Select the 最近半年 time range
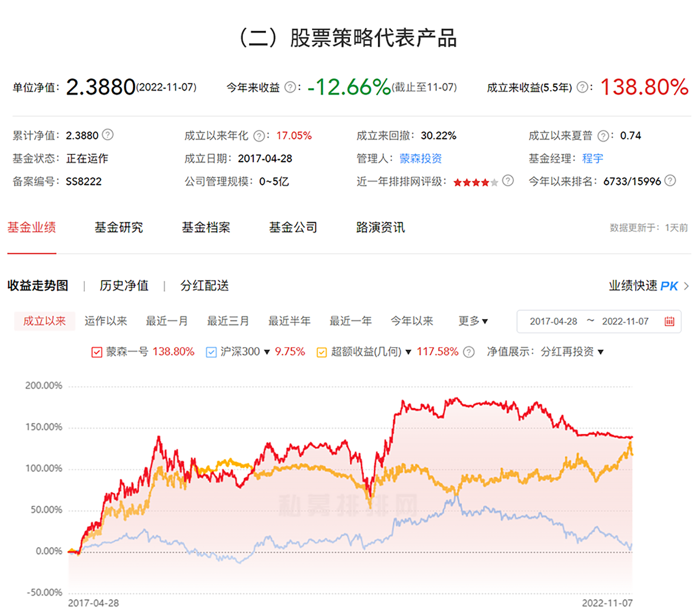 coord(289,321)
